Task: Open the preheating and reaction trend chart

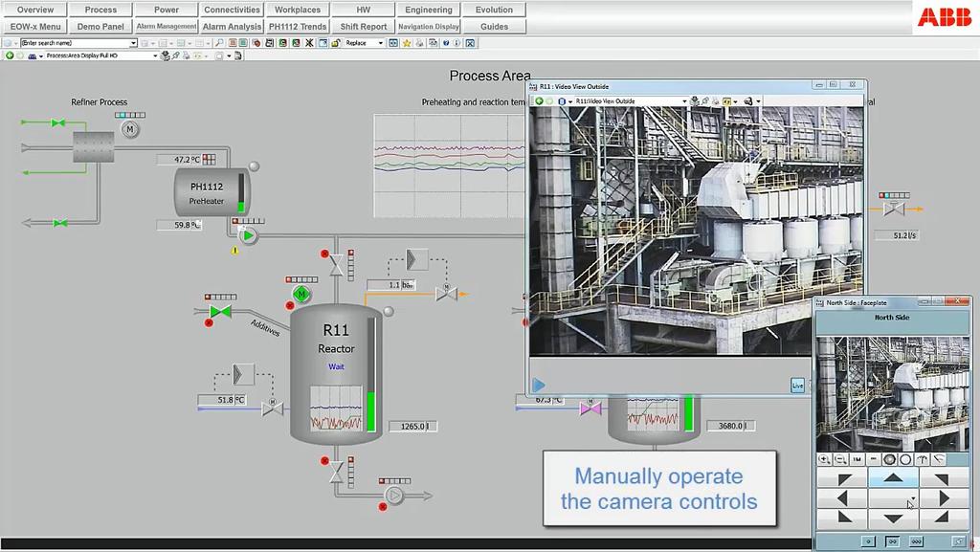Action: click(449, 166)
